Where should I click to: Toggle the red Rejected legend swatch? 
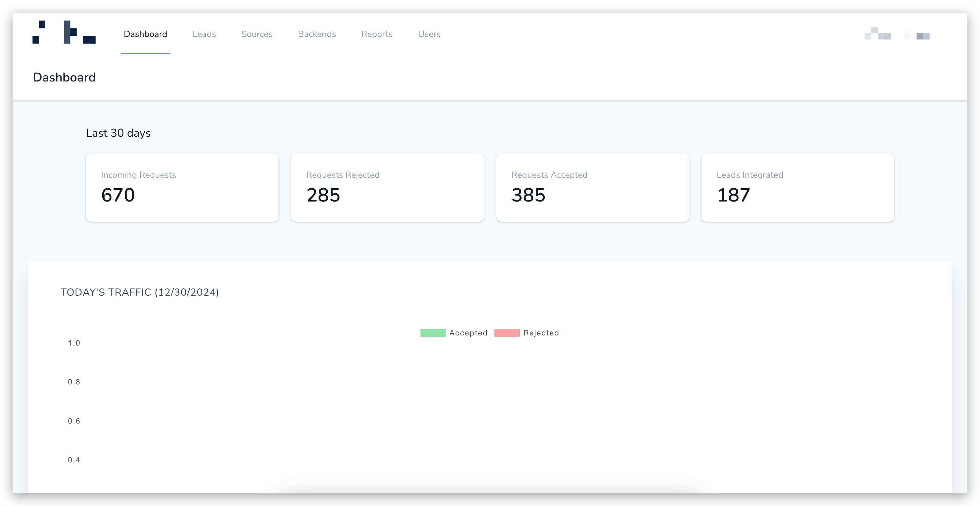507,333
